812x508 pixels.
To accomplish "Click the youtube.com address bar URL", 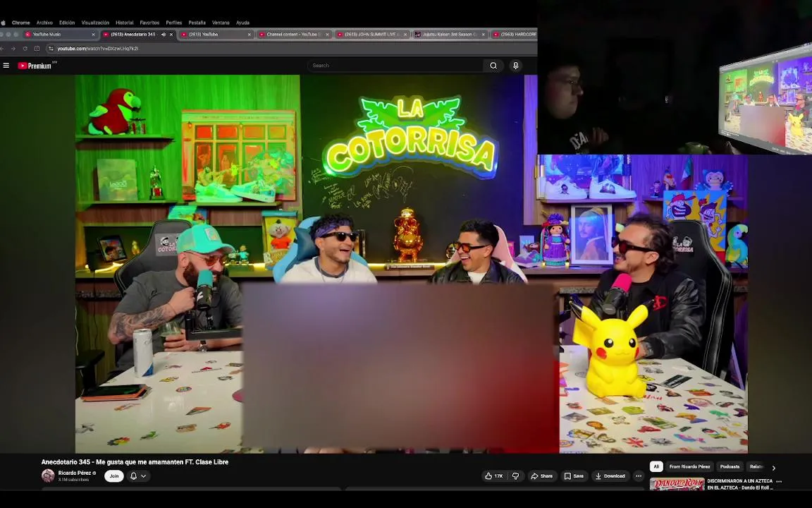I will pos(97,48).
